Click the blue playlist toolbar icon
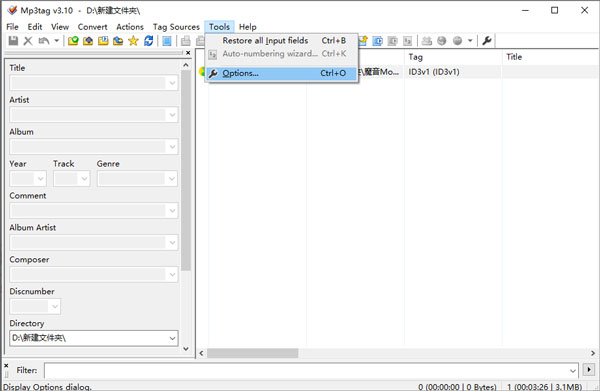 pos(377,41)
